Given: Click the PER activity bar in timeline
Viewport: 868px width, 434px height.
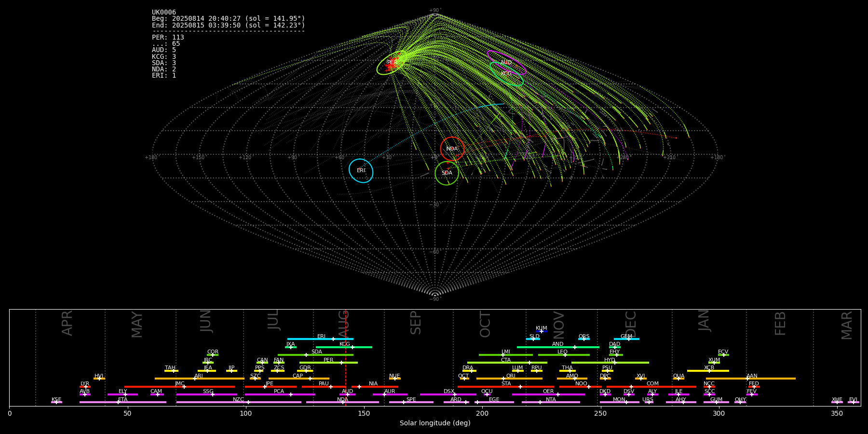Looking at the screenshot, I should [x=328, y=363].
